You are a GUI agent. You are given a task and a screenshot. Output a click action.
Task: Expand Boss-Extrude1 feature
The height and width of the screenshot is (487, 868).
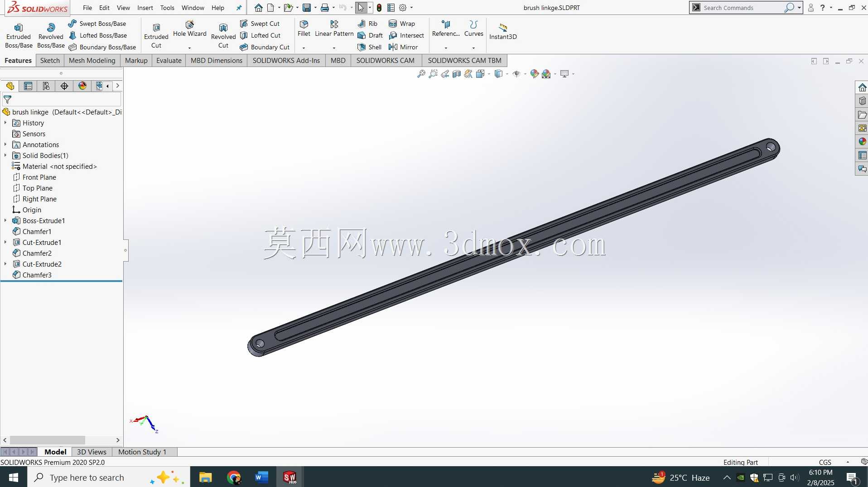5,220
